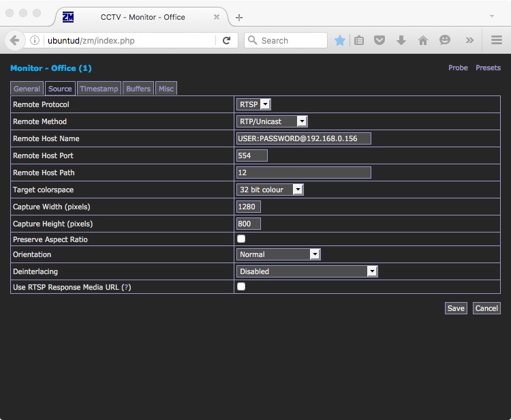
Task: Focus the browser Search box
Action: pos(285,40)
